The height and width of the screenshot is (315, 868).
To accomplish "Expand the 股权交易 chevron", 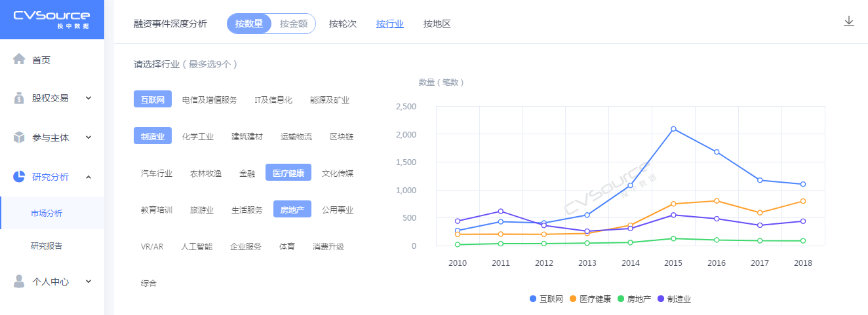I will click(x=89, y=98).
